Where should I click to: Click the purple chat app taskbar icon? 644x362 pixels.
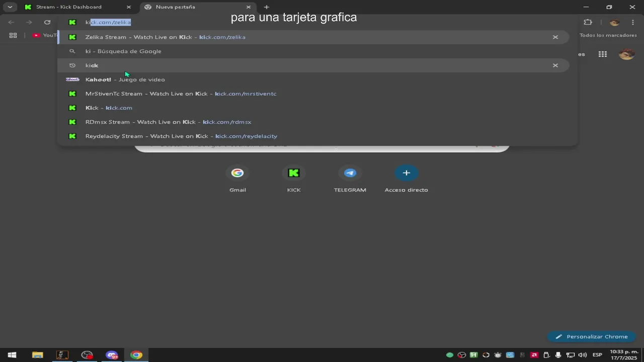[x=112, y=355]
